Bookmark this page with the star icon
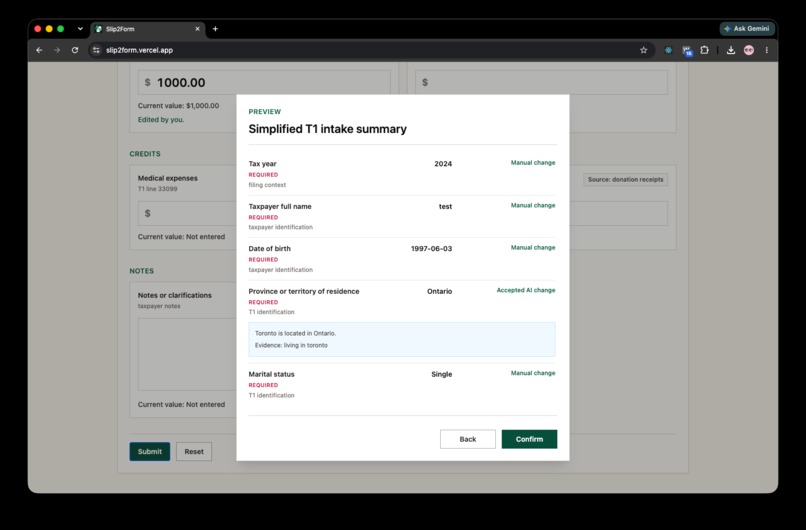Viewport: 806px width, 530px height. click(644, 50)
